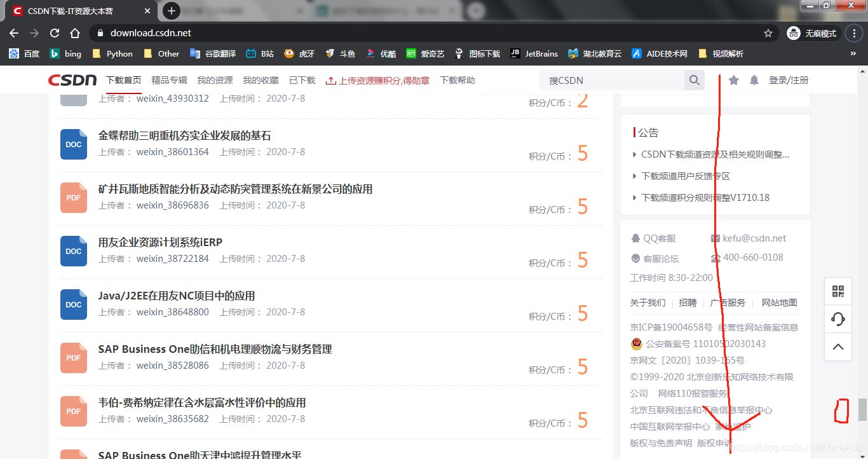Click kefu@csdn.net email link
The height and width of the screenshot is (459, 868).
pos(749,238)
